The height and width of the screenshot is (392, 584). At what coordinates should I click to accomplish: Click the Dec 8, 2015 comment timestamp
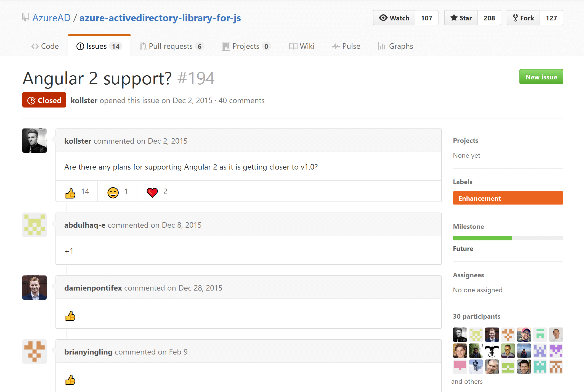click(182, 225)
